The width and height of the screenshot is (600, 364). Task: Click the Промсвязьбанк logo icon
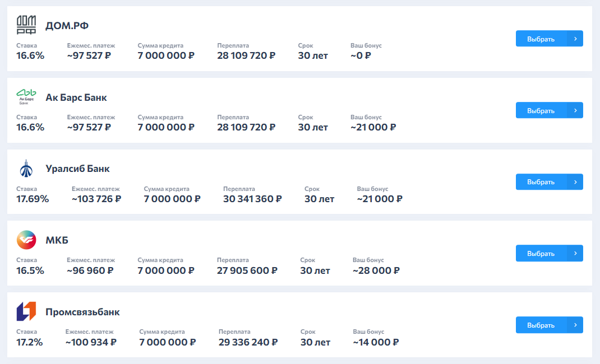point(26,311)
